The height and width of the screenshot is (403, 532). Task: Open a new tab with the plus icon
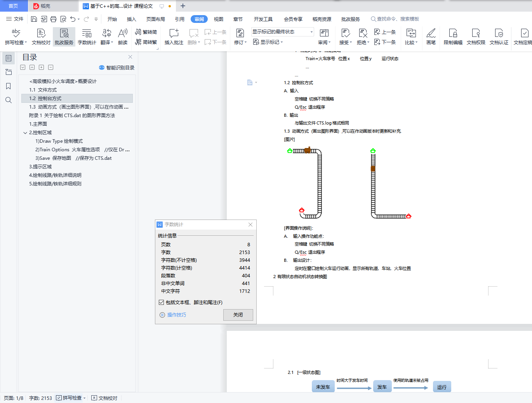coord(183,6)
